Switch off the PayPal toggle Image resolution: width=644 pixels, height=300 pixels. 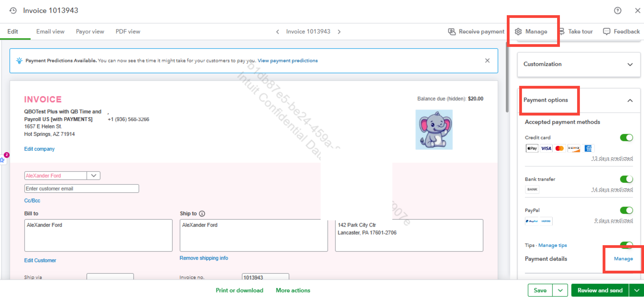click(x=626, y=210)
